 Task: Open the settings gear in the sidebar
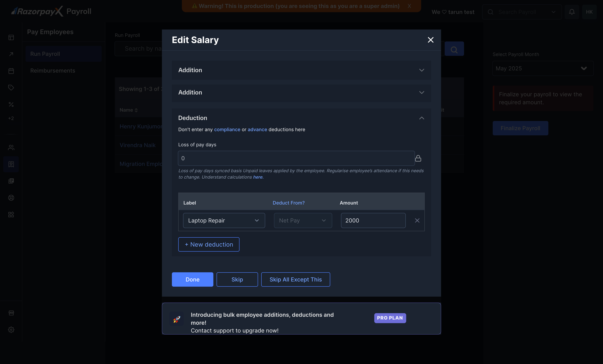(11, 330)
